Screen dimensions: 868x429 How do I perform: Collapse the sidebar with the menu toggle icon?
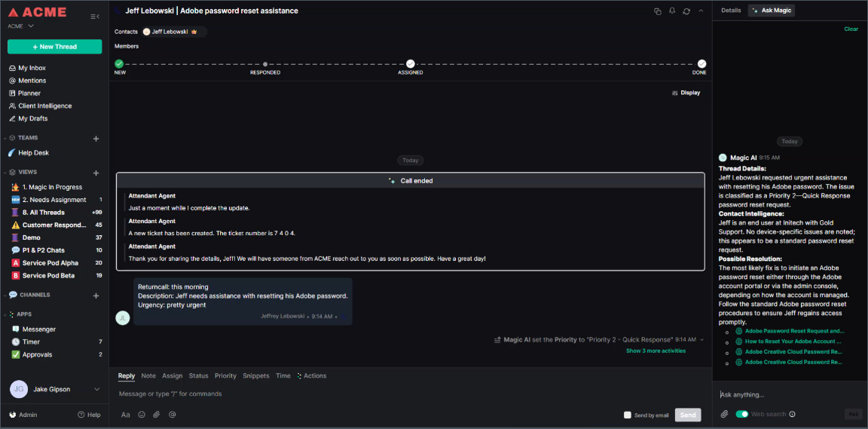(x=95, y=17)
